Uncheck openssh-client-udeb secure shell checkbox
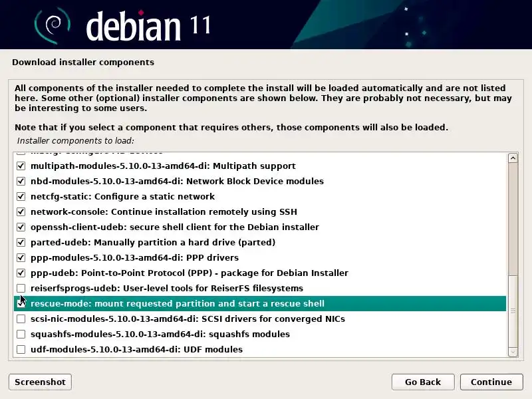The width and height of the screenshot is (532, 399). [21, 227]
